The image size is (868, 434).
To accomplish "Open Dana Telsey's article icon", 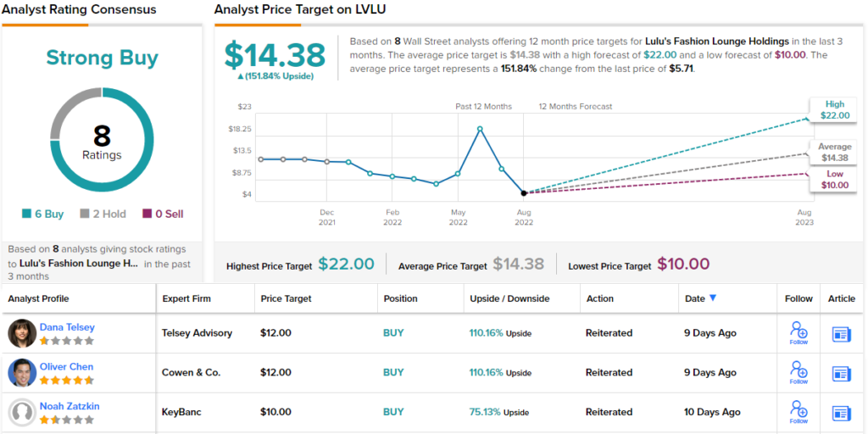I will pyautogui.click(x=841, y=334).
